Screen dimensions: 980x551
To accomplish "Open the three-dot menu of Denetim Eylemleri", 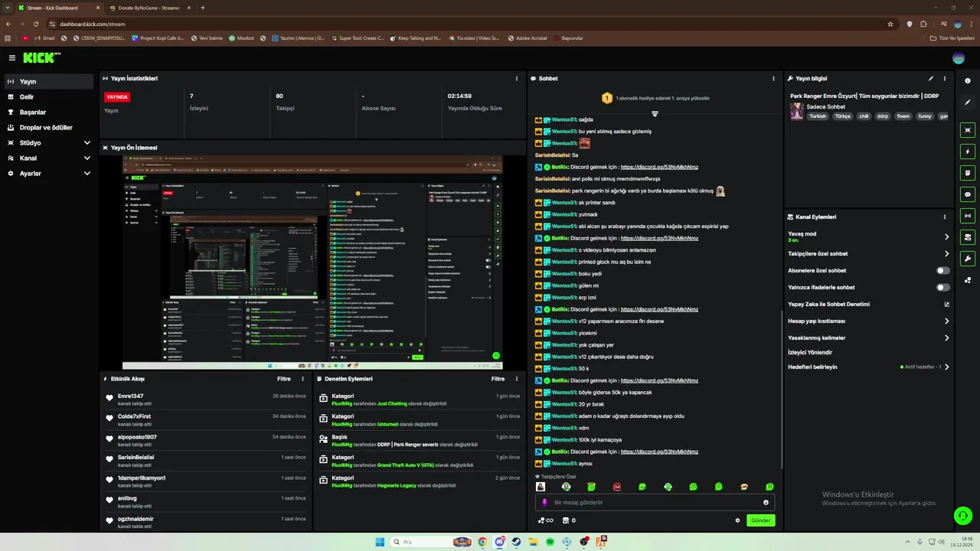I will tap(517, 379).
